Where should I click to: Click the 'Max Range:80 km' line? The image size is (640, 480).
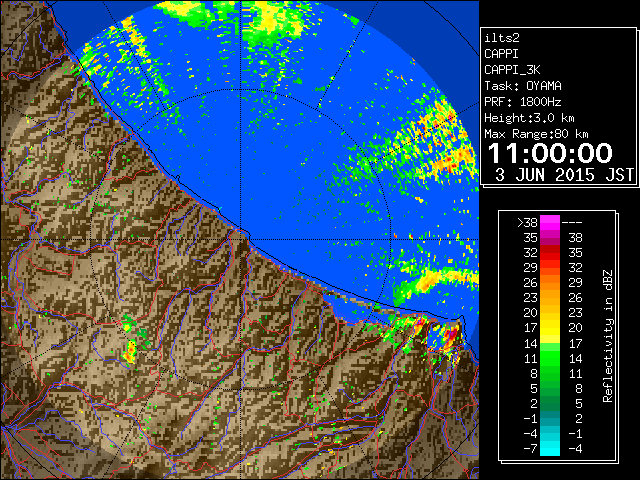tap(536, 134)
